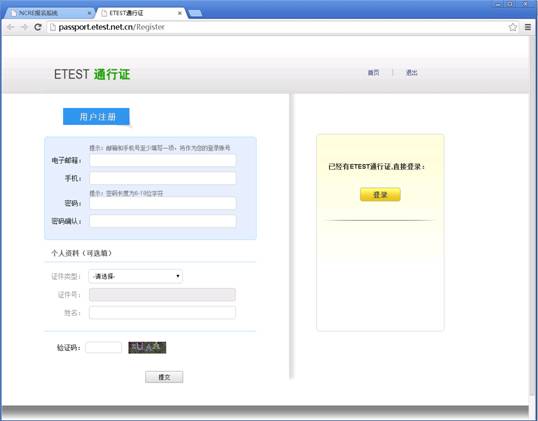
Task: Close the NCRE报名系统 tab
Action: click(x=89, y=13)
